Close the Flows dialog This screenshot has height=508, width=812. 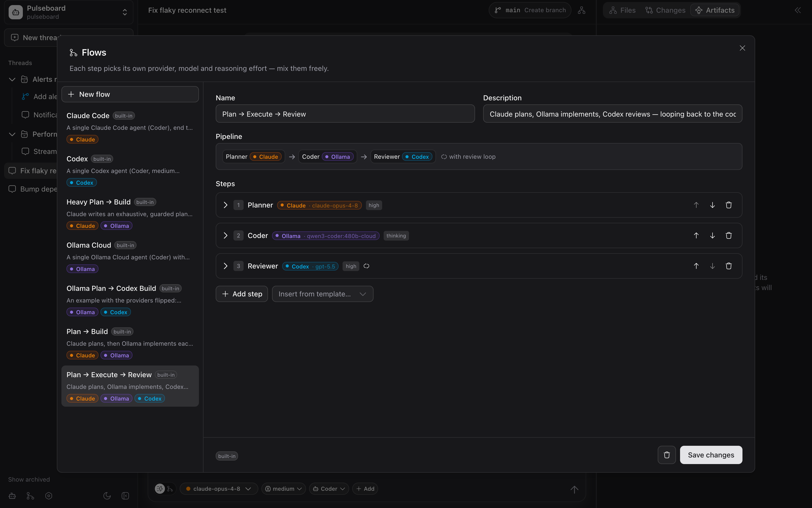coord(742,48)
